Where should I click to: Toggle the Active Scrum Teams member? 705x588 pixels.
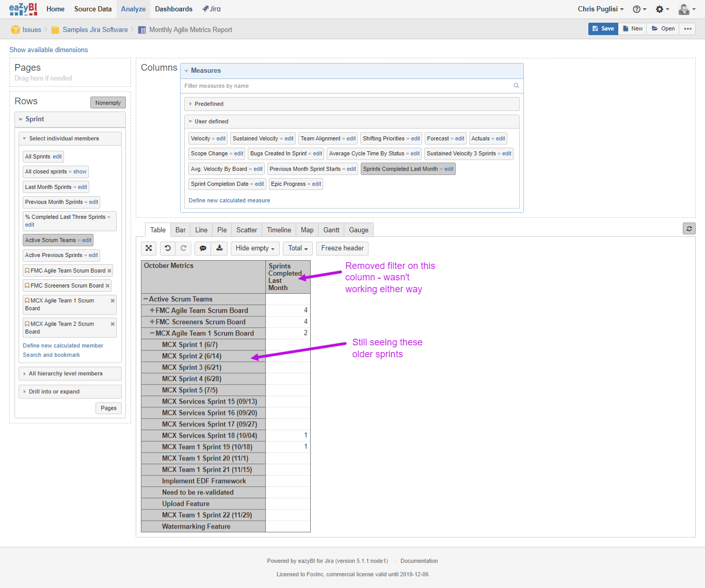tap(50, 240)
